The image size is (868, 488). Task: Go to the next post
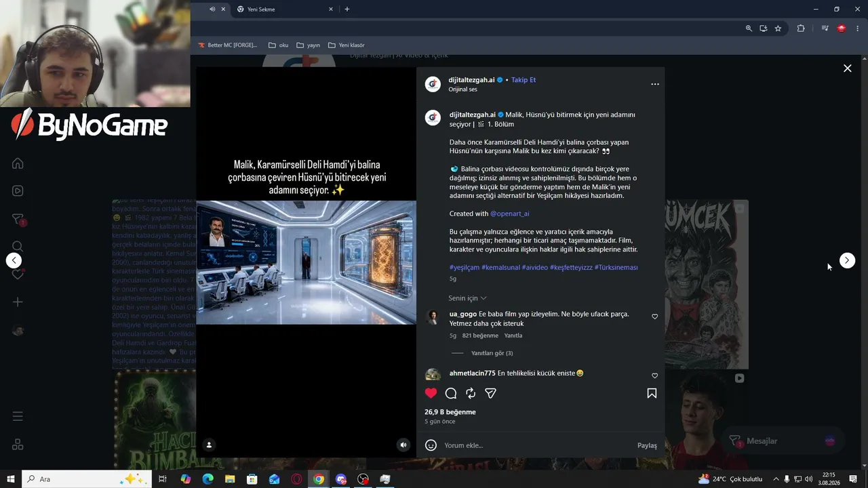[x=847, y=260]
